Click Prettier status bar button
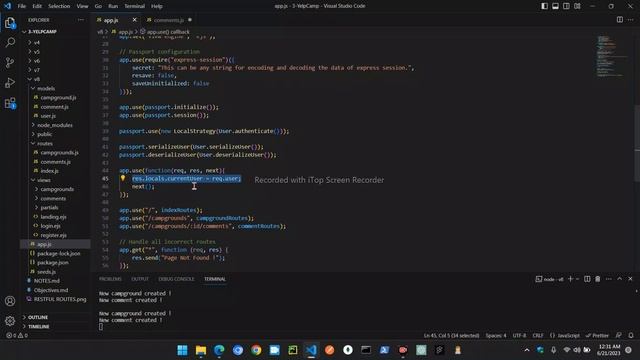640x360 pixels. pyautogui.click(x=597, y=335)
